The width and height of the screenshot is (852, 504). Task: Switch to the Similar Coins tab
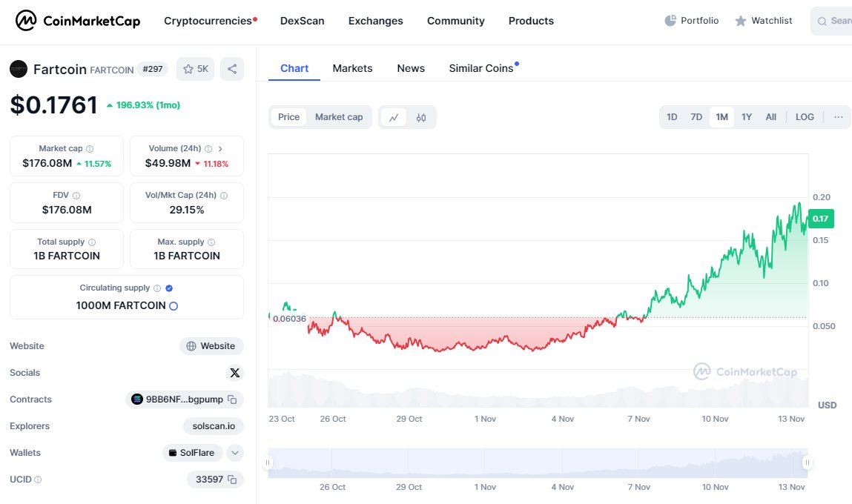pyautogui.click(x=481, y=68)
